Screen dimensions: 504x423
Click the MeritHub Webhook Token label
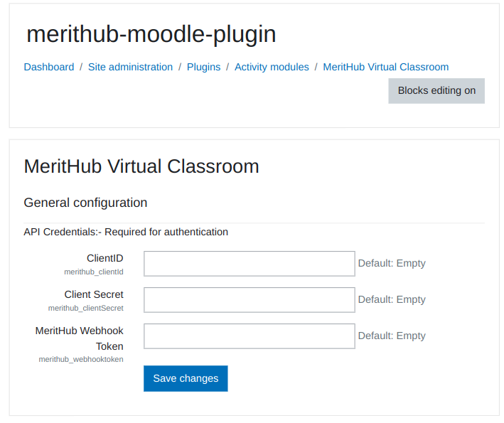(x=80, y=338)
